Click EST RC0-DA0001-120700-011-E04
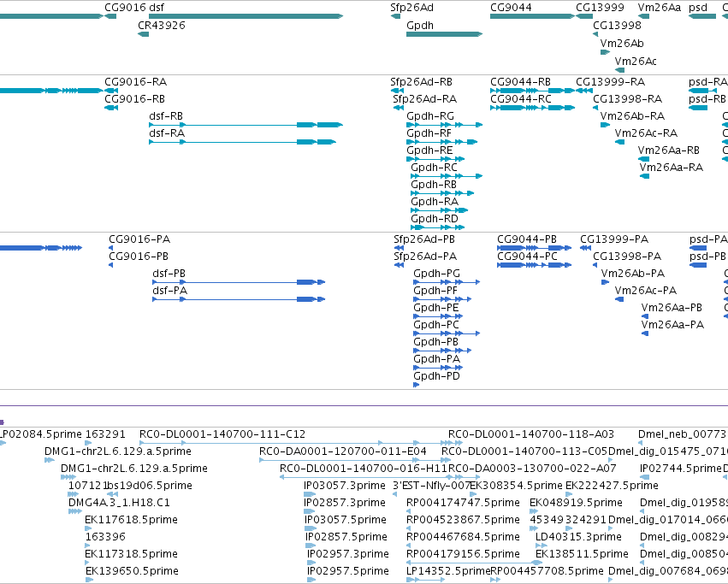728x584 pixels. (343, 451)
